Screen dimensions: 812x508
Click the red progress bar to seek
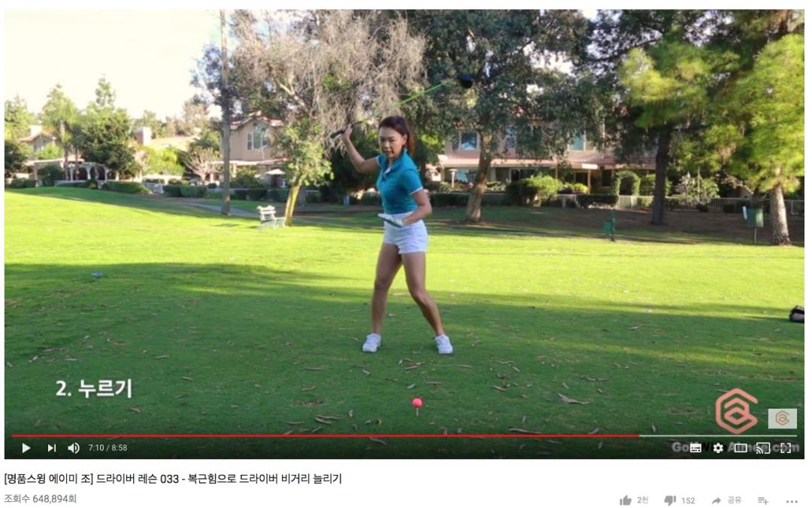click(326, 437)
